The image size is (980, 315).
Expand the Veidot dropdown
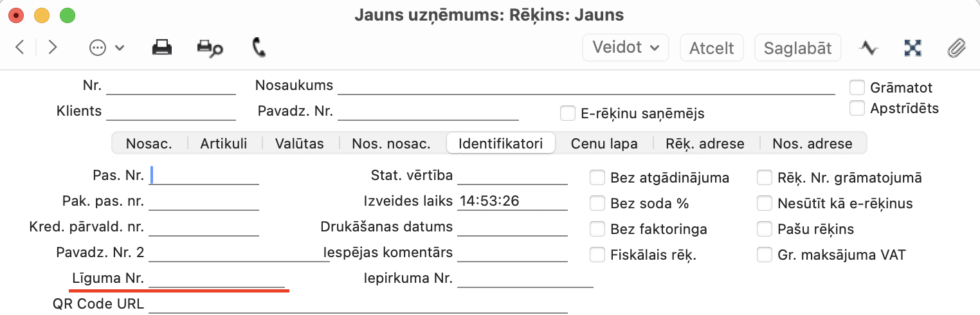626,48
